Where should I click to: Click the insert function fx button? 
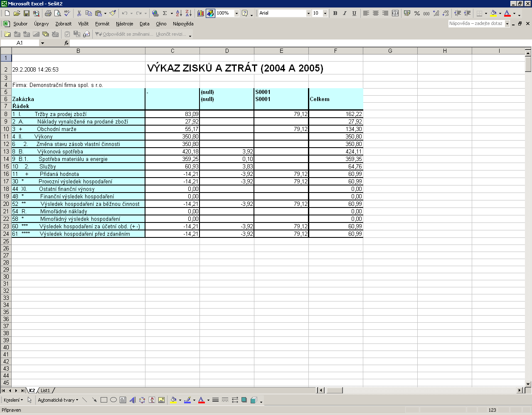coord(66,43)
